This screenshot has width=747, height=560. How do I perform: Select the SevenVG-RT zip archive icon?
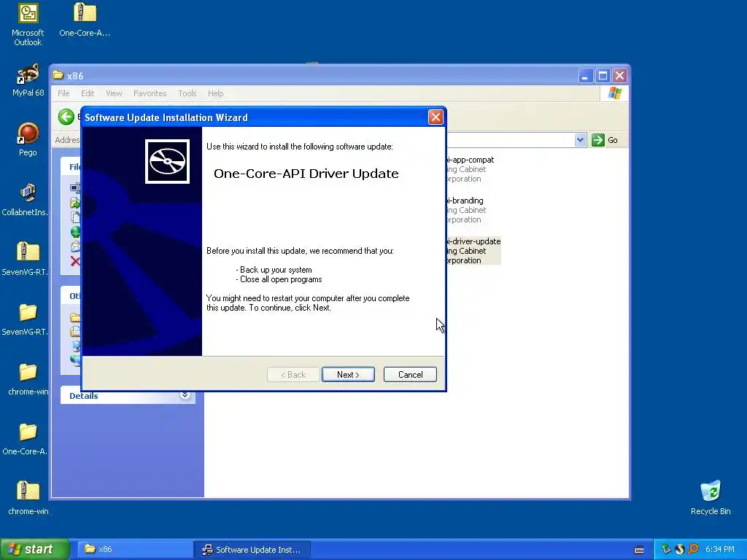point(26,259)
